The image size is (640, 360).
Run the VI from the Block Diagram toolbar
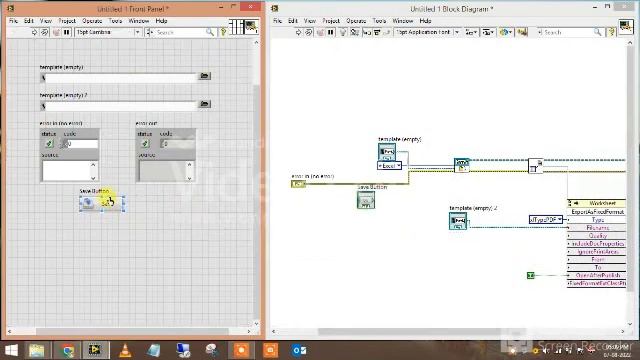tap(298, 32)
